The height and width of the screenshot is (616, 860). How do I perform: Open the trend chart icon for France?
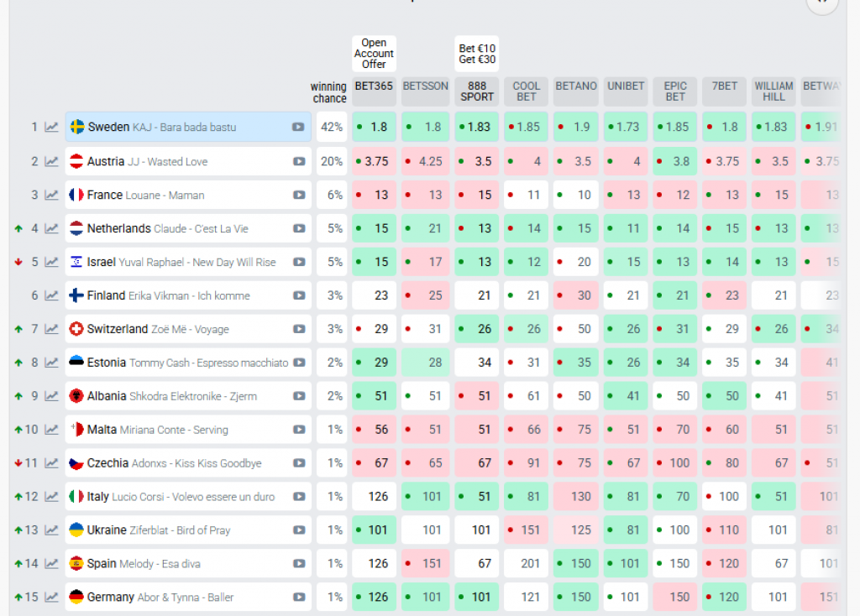[x=52, y=195]
